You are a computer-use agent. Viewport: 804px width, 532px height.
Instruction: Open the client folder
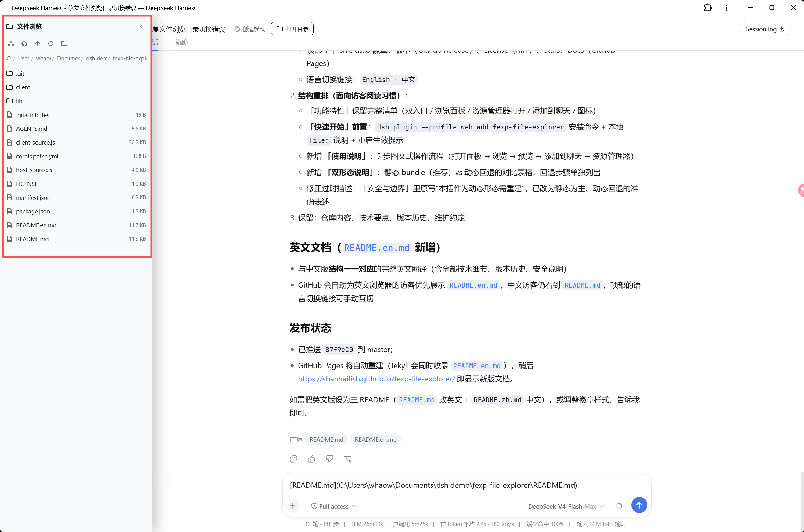pos(77,87)
